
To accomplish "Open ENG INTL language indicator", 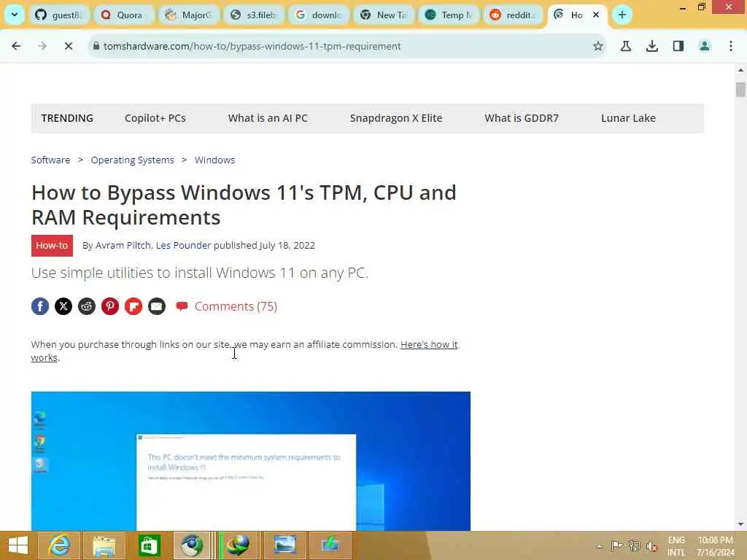I will [x=676, y=545].
